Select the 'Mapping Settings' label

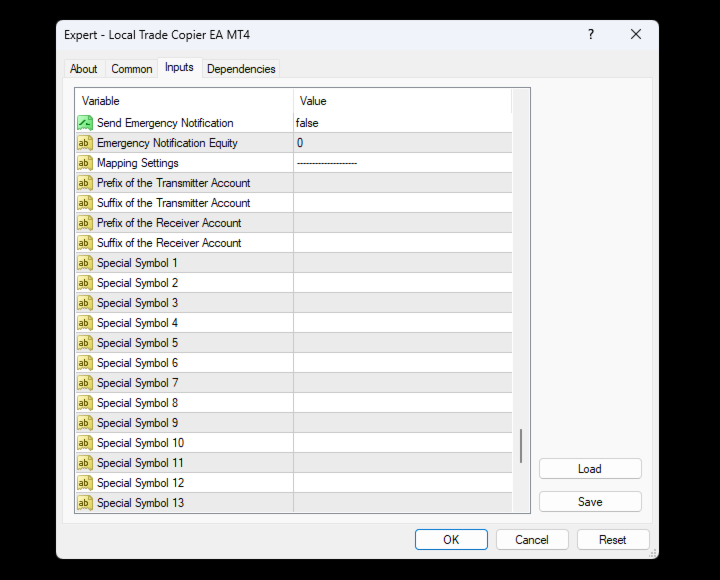click(x=138, y=163)
